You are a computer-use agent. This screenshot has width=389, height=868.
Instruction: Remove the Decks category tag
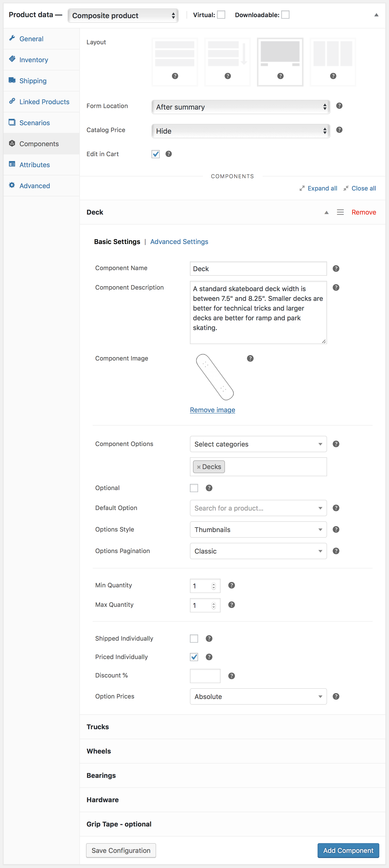point(199,467)
